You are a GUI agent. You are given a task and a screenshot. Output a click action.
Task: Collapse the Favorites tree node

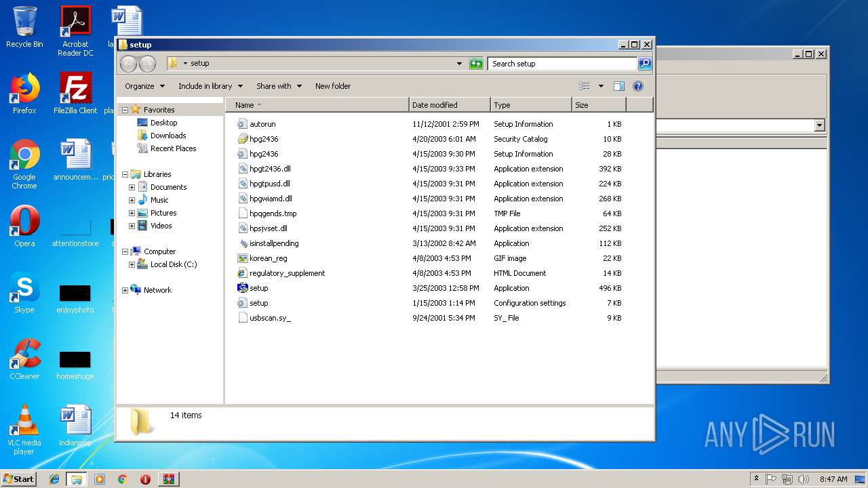point(125,110)
